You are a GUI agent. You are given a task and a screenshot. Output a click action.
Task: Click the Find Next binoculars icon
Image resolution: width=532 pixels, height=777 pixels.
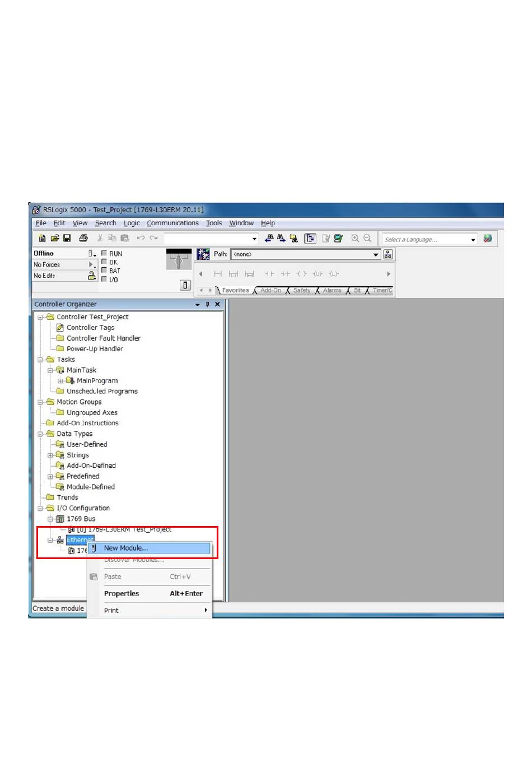coord(281,238)
